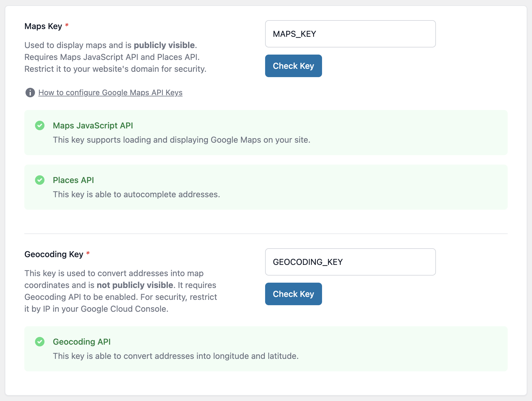The width and height of the screenshot is (532, 401).
Task: Click the Geocoding Key field label
Action: [54, 254]
